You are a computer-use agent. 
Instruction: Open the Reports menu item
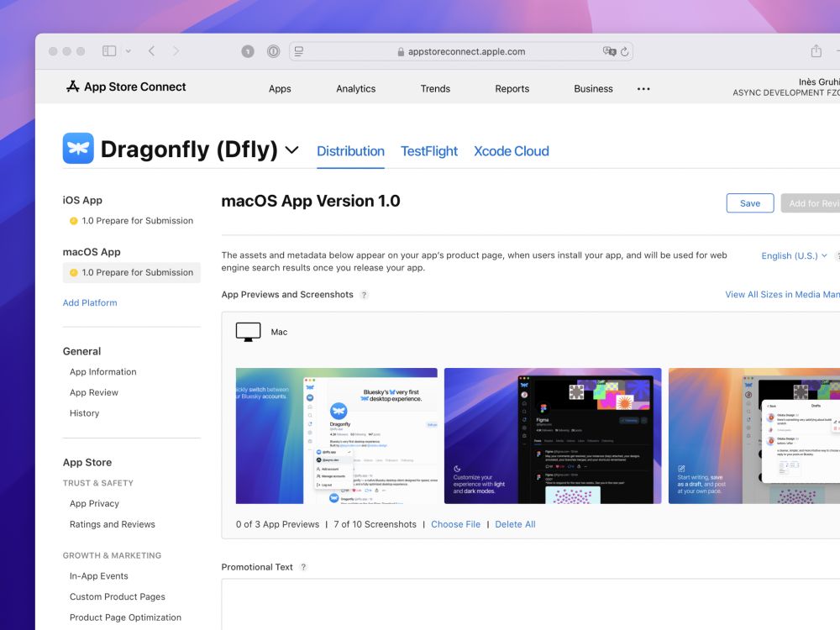click(512, 89)
